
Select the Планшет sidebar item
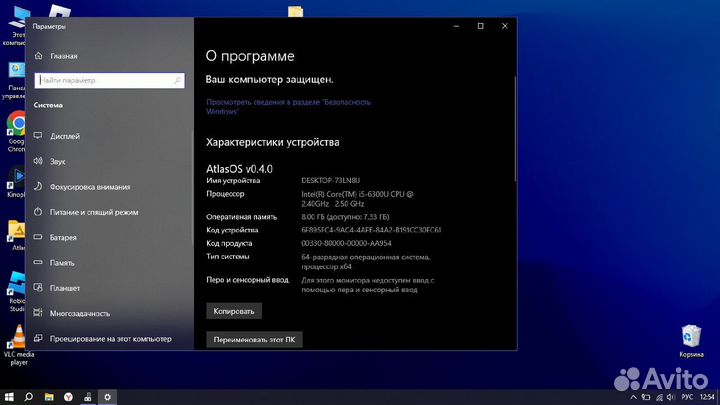pyautogui.click(x=65, y=288)
